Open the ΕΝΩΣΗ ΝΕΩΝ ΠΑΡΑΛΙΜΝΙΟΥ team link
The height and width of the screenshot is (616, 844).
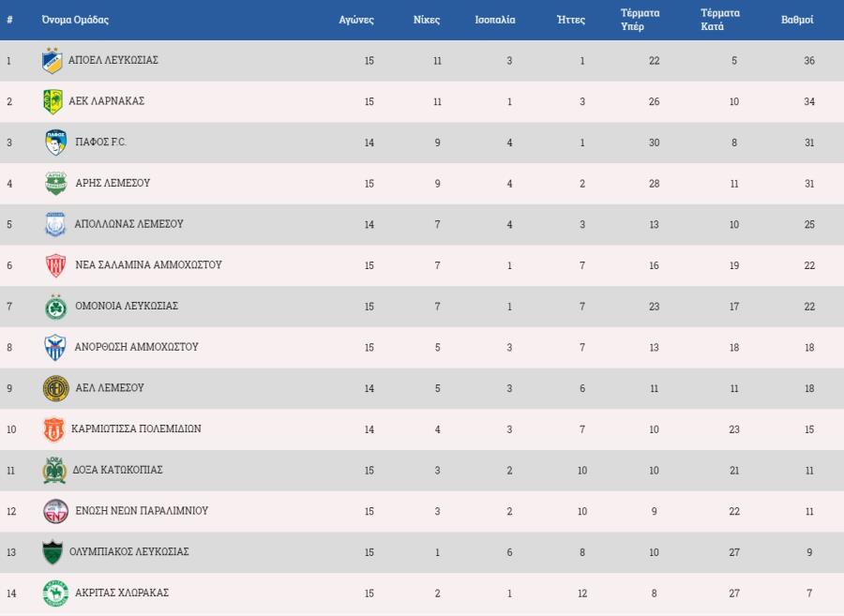(x=142, y=511)
